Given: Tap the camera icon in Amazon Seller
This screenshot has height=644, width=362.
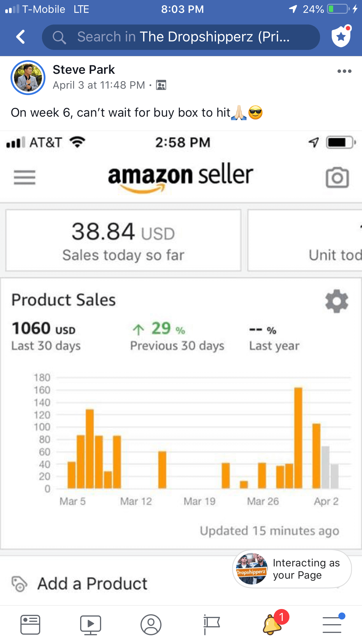Looking at the screenshot, I should pyautogui.click(x=337, y=177).
